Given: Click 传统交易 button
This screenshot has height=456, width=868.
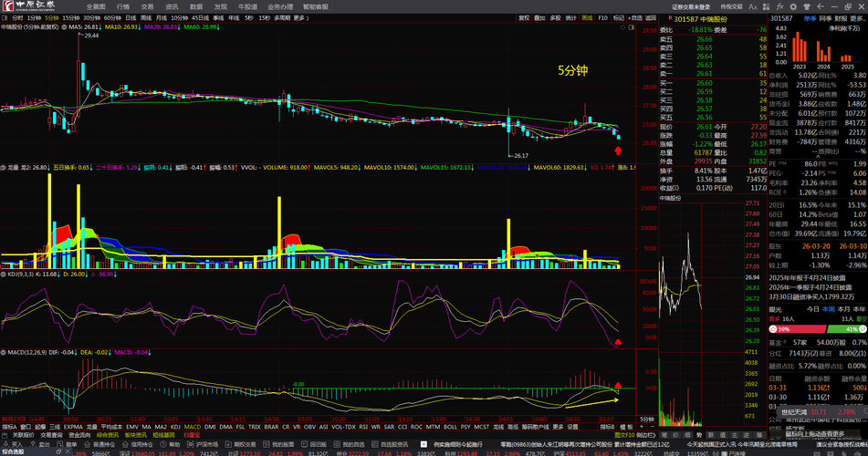Looking at the screenshot, I should pyautogui.click(x=731, y=6).
